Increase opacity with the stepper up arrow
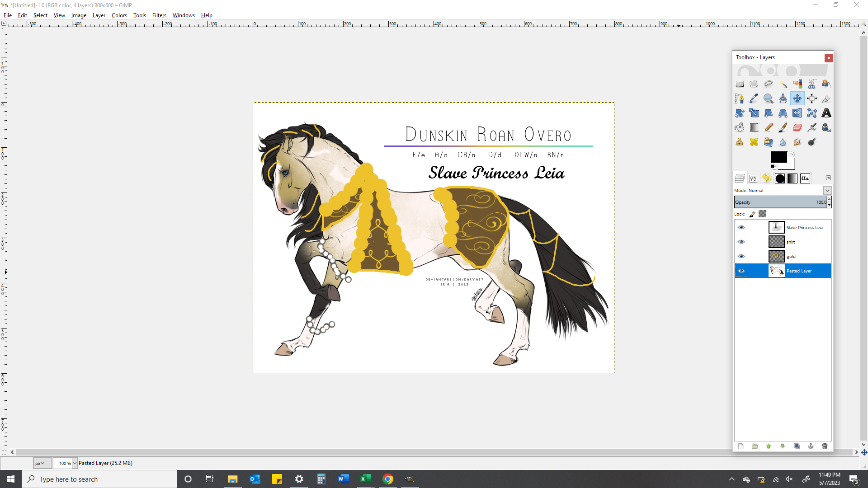This screenshot has width=868, height=488. click(830, 199)
